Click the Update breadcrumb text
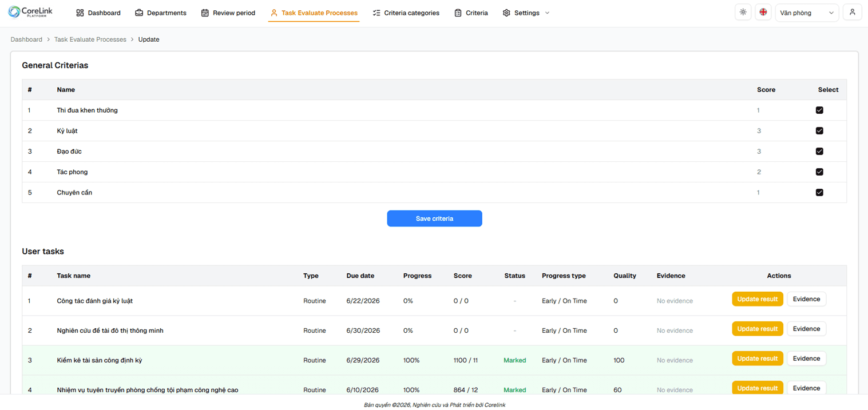Viewport: 868px width, 410px height. click(x=149, y=39)
